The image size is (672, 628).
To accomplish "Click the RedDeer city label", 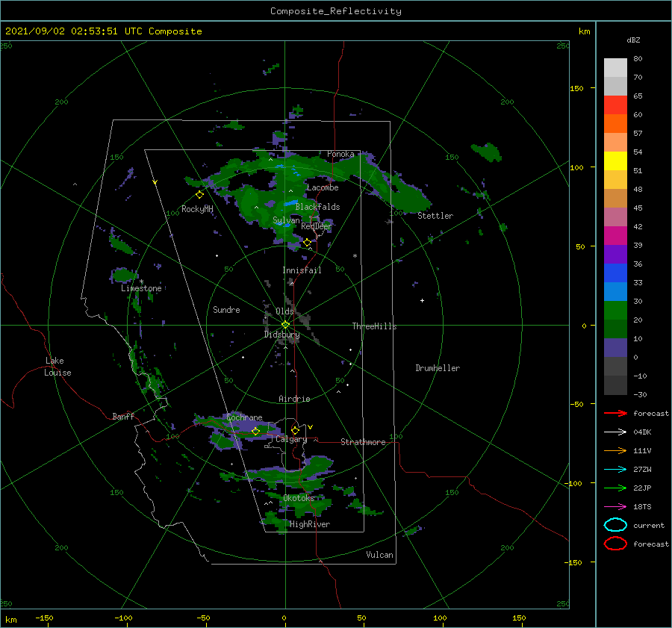I will click(317, 226).
